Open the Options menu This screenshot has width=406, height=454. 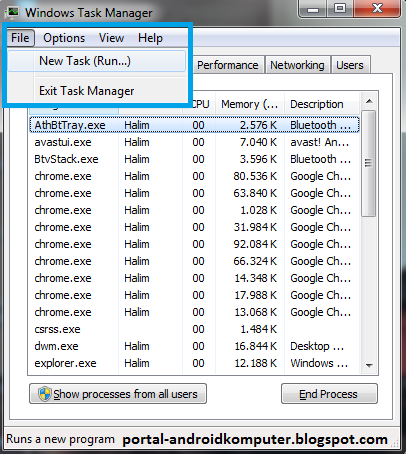pos(64,38)
